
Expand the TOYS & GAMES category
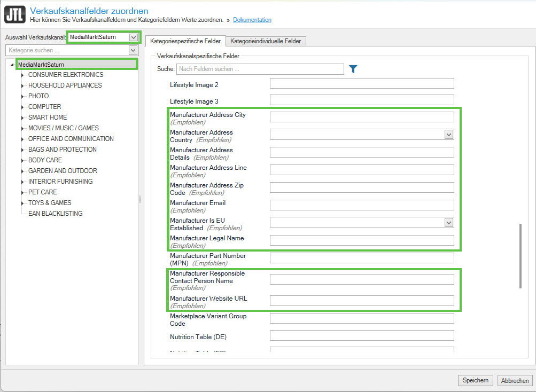click(x=23, y=203)
